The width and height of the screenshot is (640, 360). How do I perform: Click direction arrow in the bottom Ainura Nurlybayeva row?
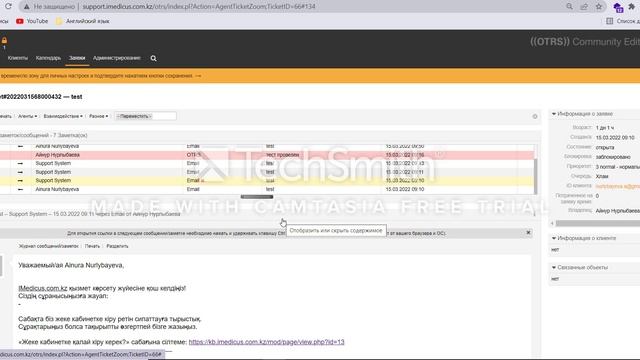[x=20, y=189]
